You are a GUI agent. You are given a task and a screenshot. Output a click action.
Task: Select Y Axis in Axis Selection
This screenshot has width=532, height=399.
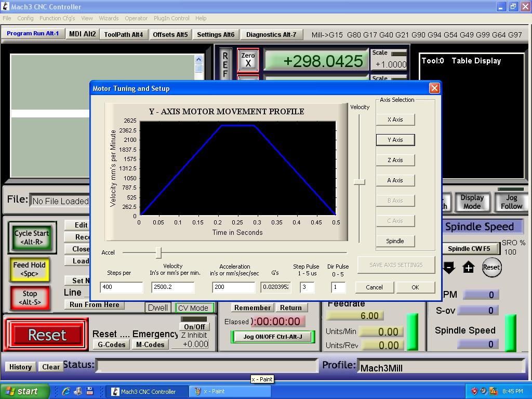coord(395,140)
